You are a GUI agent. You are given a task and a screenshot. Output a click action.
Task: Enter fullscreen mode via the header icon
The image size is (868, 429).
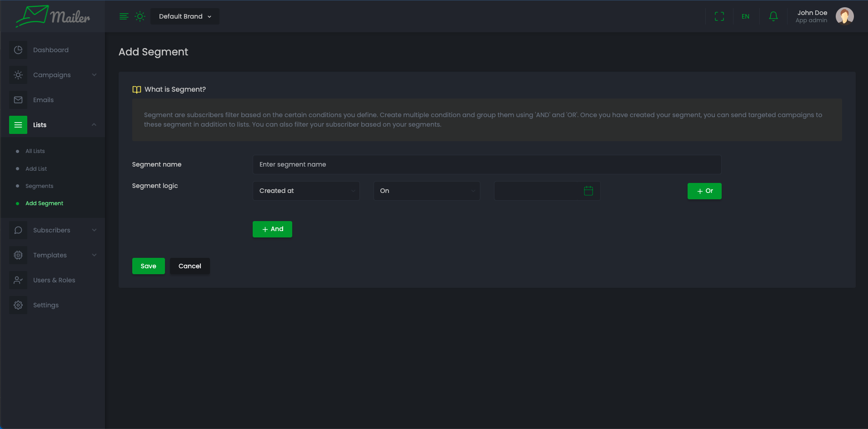(x=719, y=16)
